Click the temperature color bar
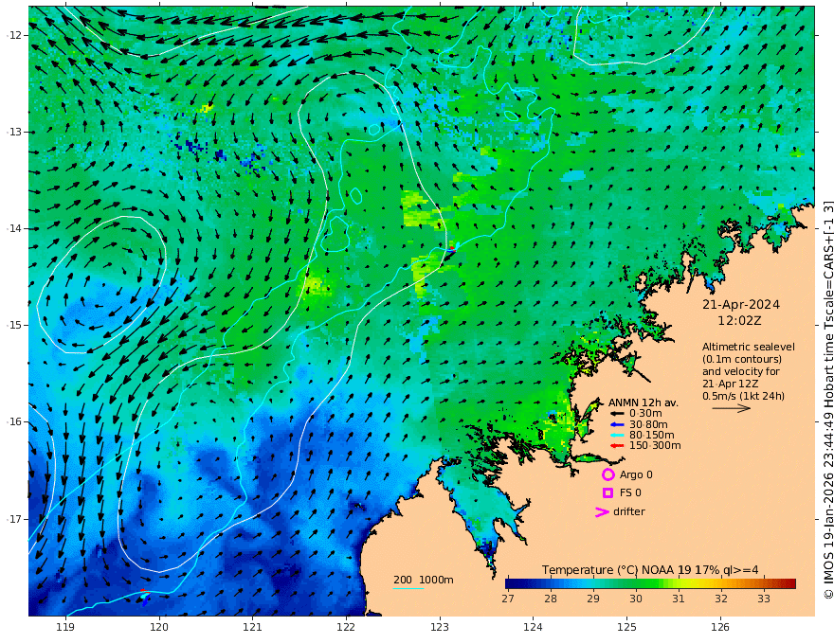 (650, 583)
